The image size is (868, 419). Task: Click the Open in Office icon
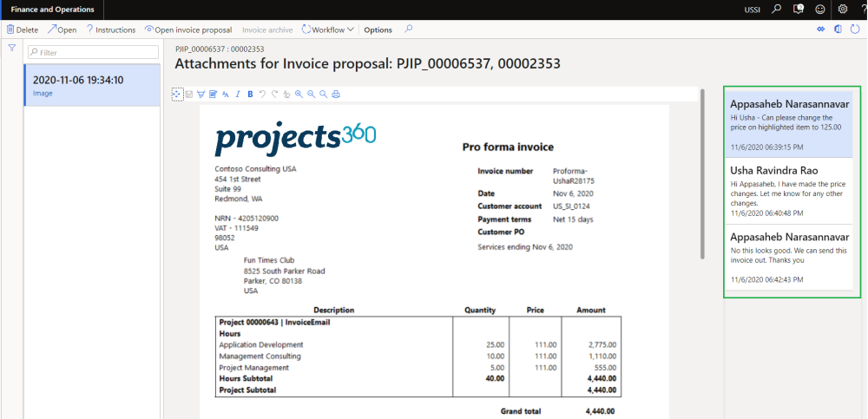point(838,29)
